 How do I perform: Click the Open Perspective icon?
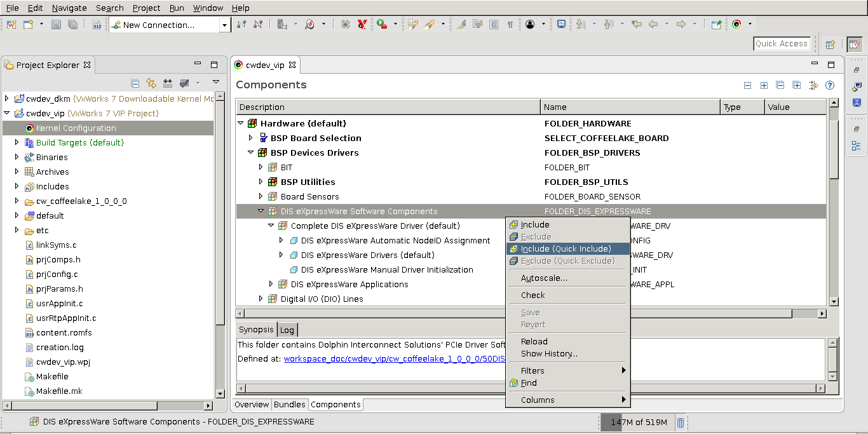(x=830, y=44)
